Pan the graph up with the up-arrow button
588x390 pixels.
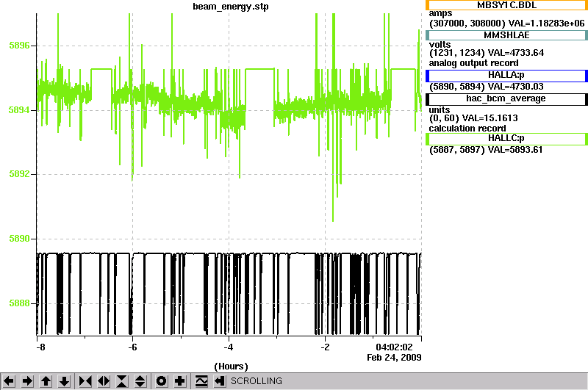[46, 381]
